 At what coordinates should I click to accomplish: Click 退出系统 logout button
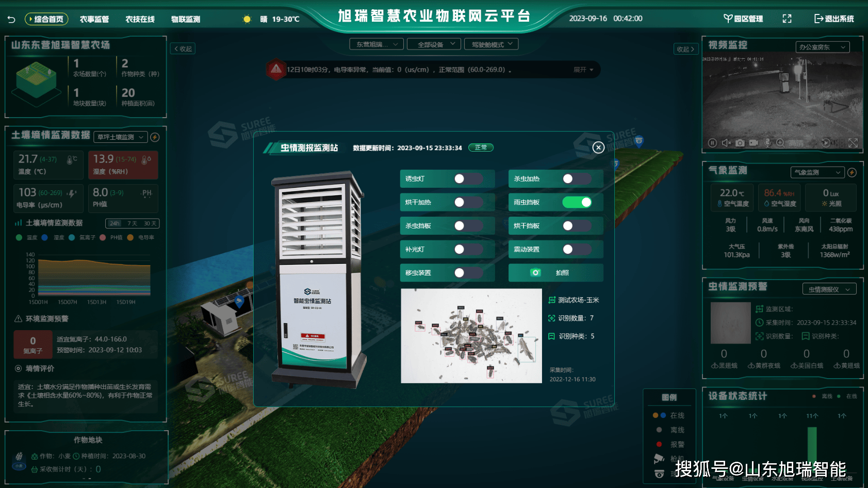pos(834,19)
